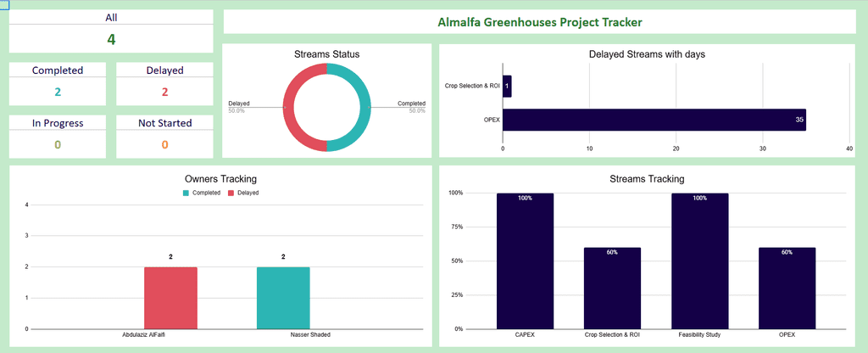The image size is (868, 353).
Task: Select the red Delayed donut segment
Action: click(288, 107)
